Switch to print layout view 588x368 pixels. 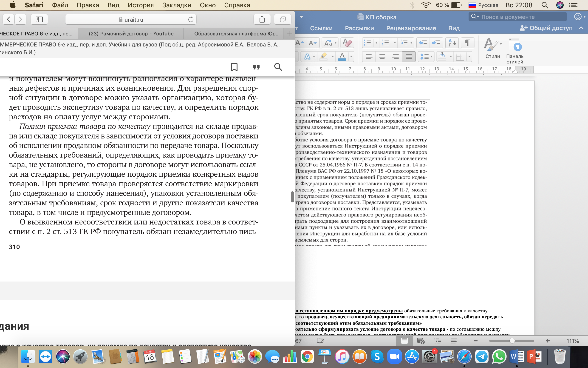(x=404, y=340)
